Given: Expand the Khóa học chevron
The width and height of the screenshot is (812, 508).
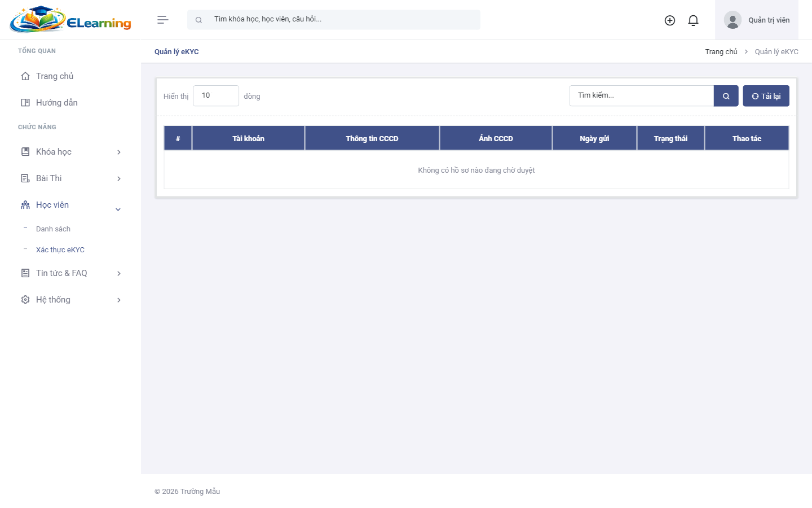Looking at the screenshot, I should (x=119, y=152).
